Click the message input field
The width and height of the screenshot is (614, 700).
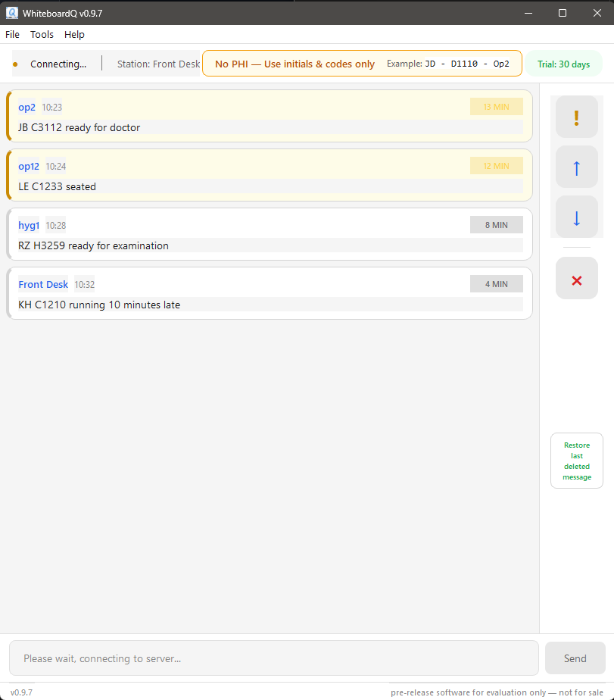pyautogui.click(x=273, y=658)
